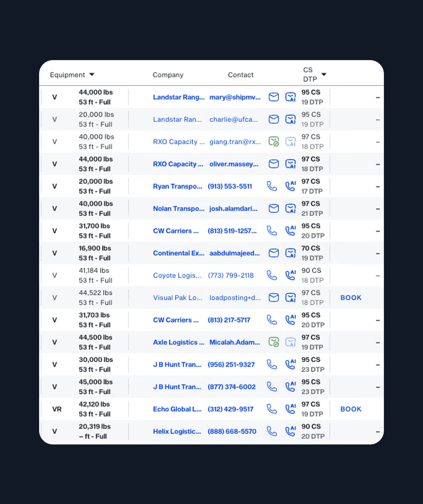The width and height of the screenshot is (423, 504).
Task: Click AI email icon in oliver.massey row
Action: (290, 164)
